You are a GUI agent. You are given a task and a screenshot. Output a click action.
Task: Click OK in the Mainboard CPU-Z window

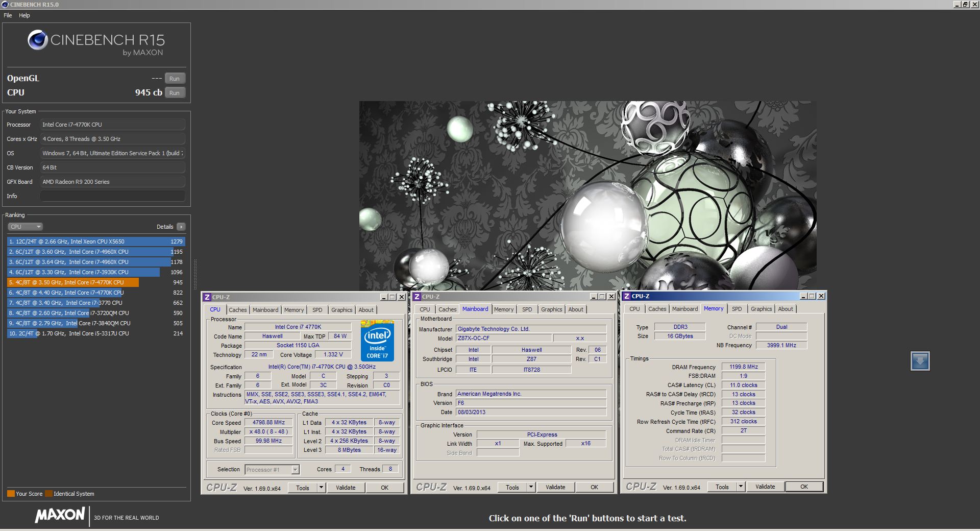tap(594, 487)
